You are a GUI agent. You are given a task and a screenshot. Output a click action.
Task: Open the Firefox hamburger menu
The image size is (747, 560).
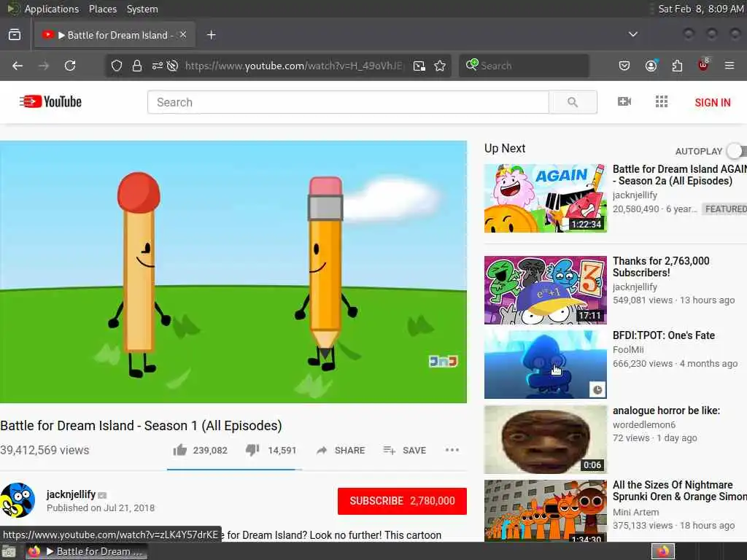pyautogui.click(x=729, y=66)
